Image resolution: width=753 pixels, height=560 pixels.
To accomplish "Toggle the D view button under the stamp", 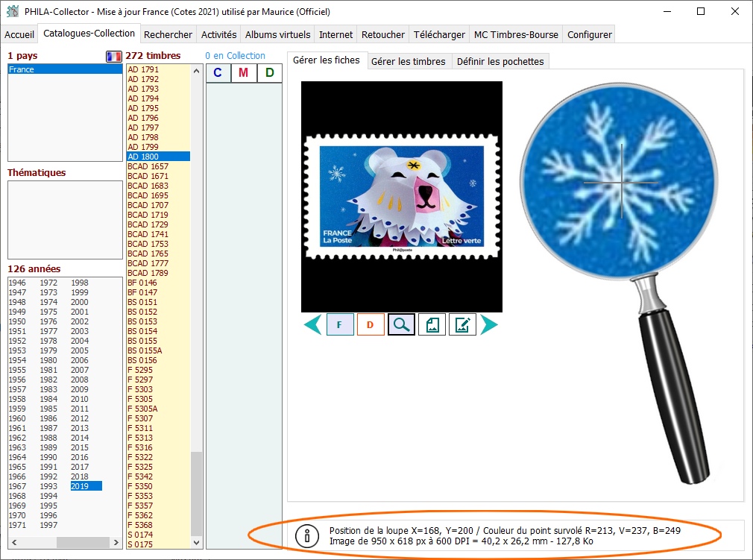I will pos(371,324).
